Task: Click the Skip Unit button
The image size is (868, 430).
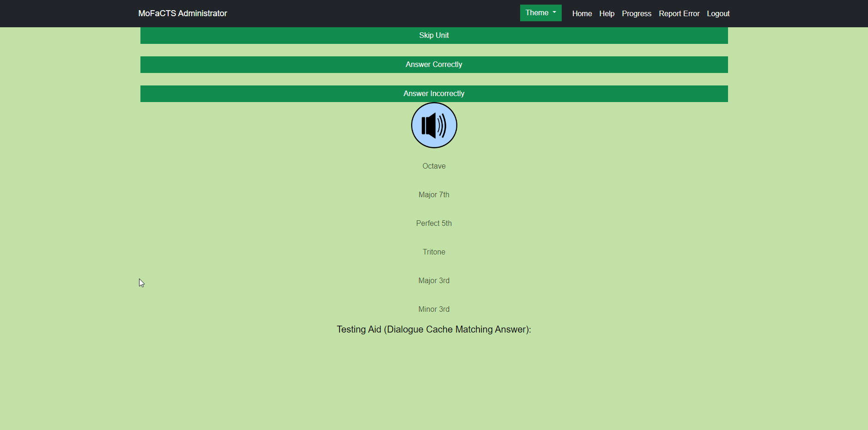Action: click(x=433, y=35)
